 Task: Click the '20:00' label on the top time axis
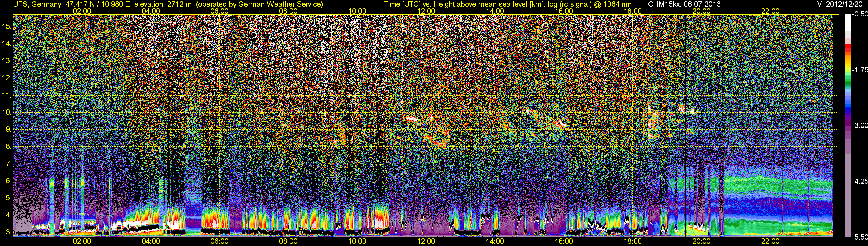pos(702,11)
